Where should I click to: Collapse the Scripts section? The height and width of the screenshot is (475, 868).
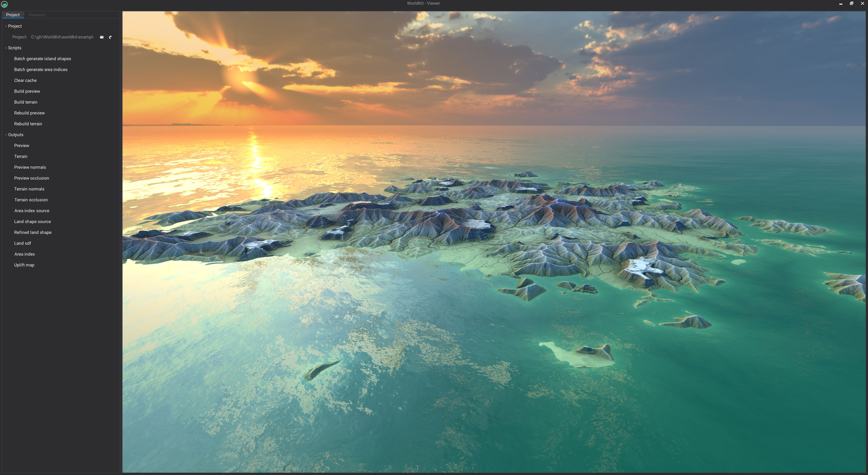click(6, 48)
